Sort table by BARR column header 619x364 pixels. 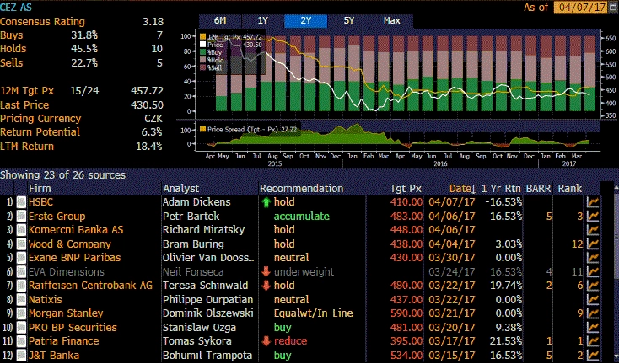point(538,189)
